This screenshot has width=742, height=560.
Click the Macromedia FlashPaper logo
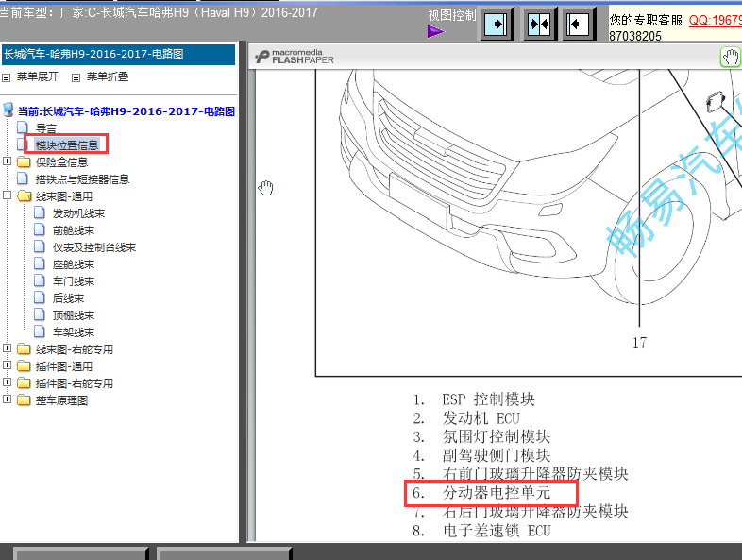[x=295, y=57]
